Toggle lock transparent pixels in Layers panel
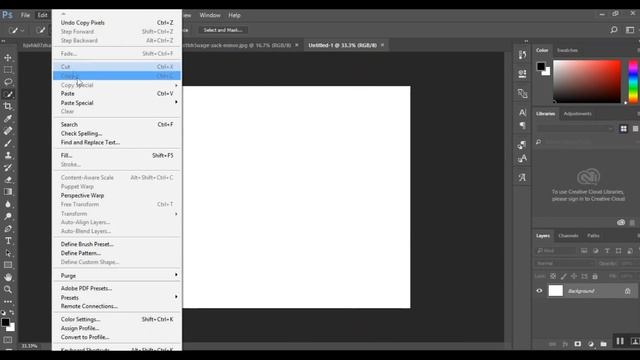 click(553, 276)
